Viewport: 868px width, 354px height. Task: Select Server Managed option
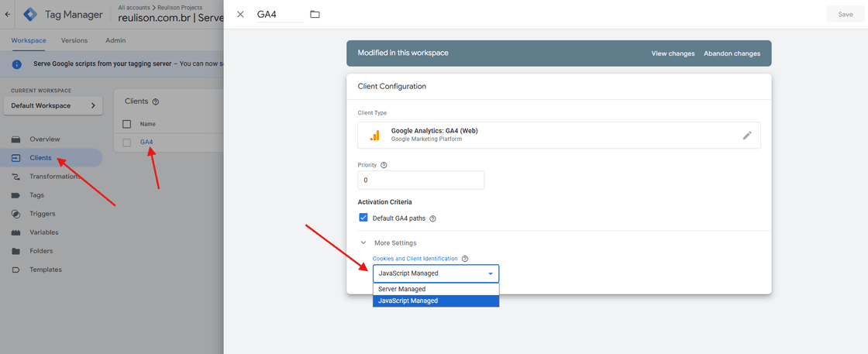pos(436,289)
